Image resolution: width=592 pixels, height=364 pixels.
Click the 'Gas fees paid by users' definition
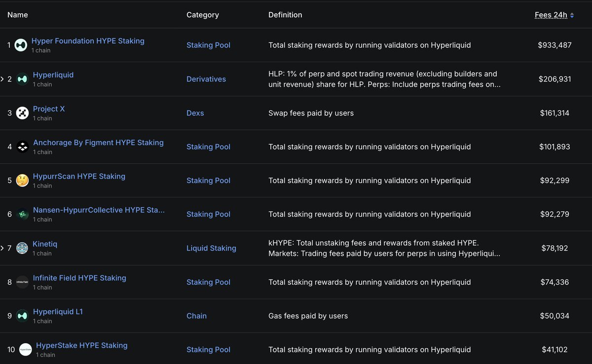pyautogui.click(x=308, y=316)
